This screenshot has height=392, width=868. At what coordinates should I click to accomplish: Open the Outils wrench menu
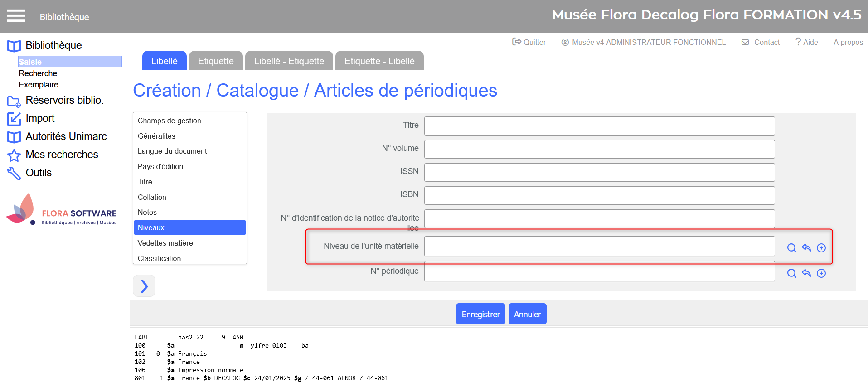pyautogui.click(x=38, y=173)
